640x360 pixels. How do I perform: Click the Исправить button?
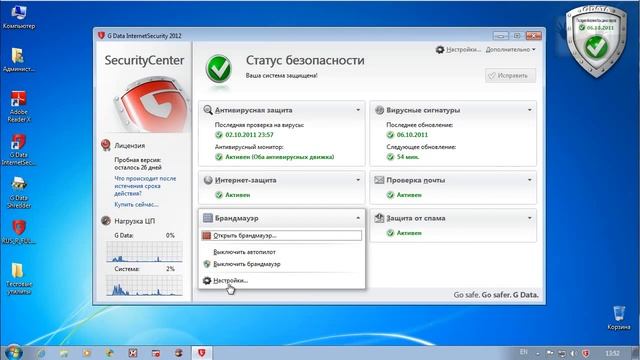click(510, 76)
